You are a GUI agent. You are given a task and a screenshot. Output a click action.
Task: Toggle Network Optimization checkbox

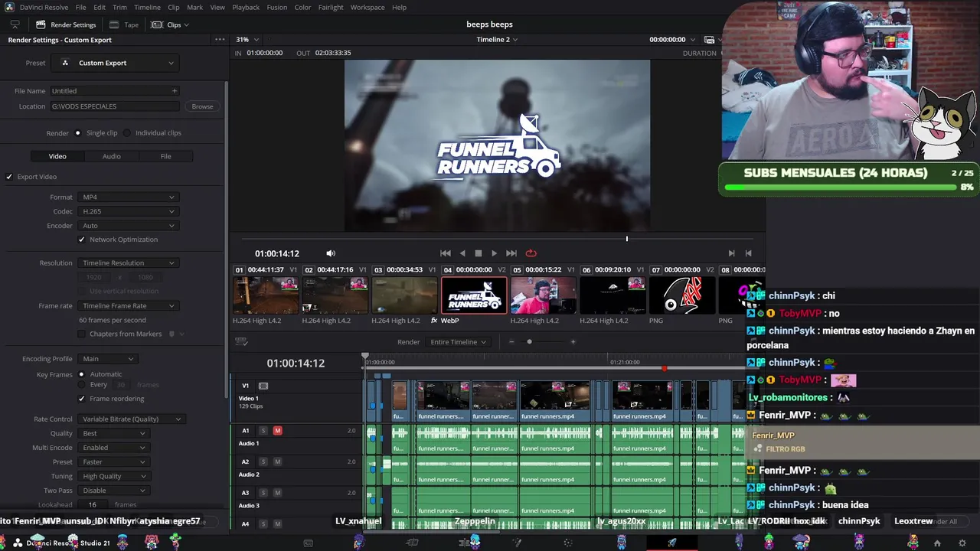[x=82, y=240]
